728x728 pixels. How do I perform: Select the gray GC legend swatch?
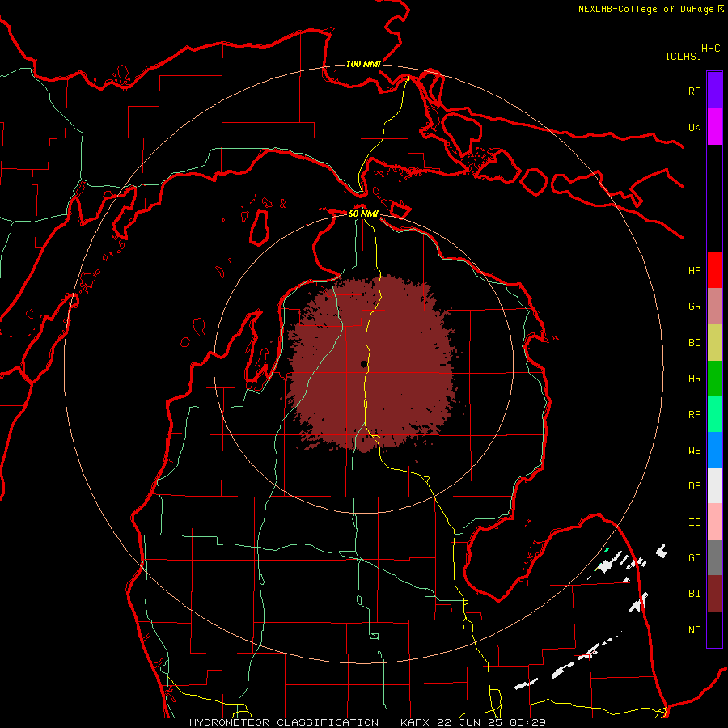click(x=714, y=557)
